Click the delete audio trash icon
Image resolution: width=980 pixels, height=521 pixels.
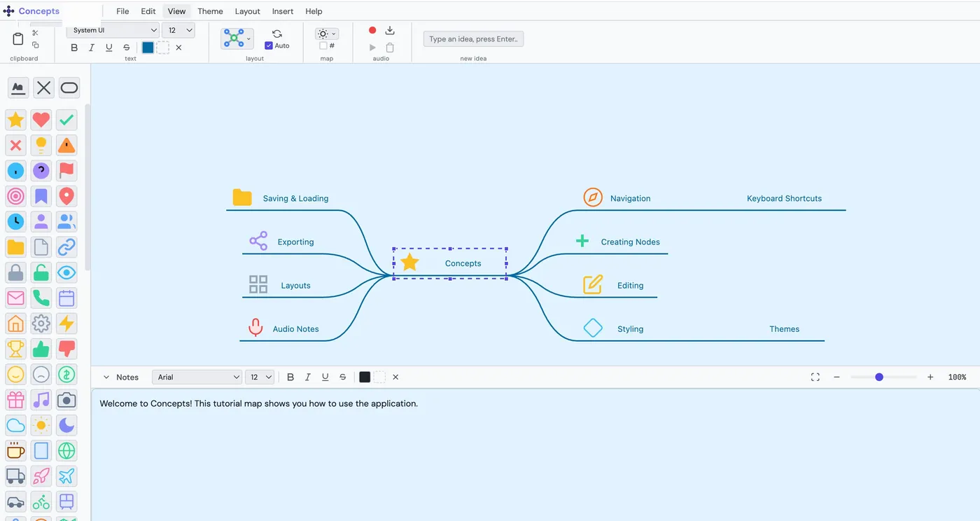point(391,48)
